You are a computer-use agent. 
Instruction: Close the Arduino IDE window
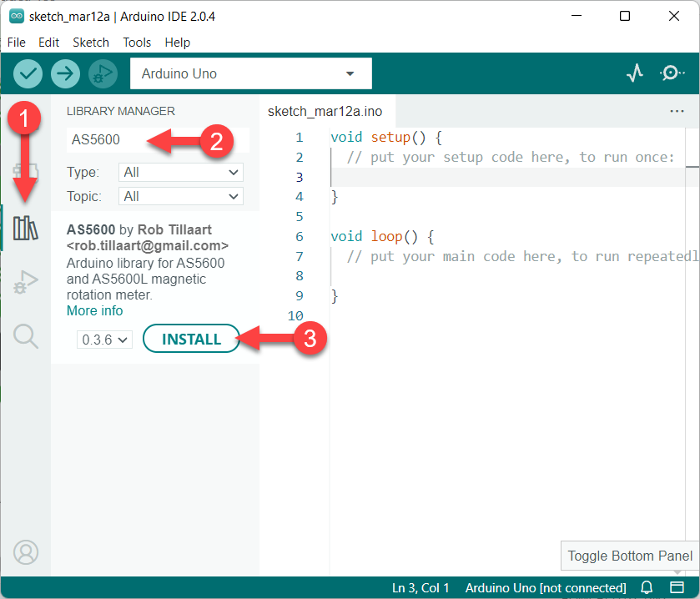[x=673, y=17]
